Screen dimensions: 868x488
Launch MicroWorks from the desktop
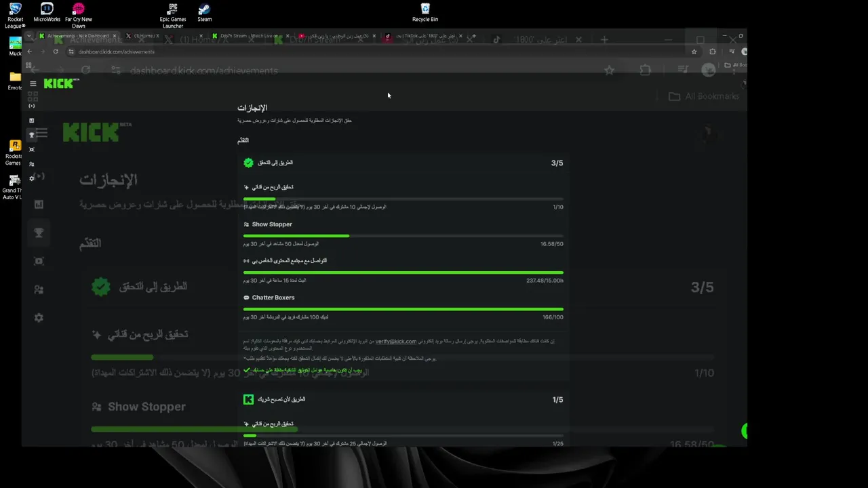tap(47, 12)
